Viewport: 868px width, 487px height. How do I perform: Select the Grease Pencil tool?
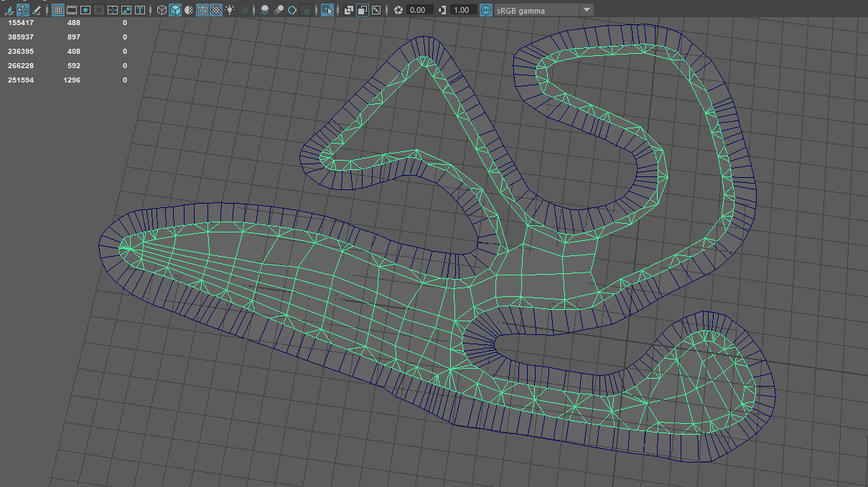coord(36,10)
